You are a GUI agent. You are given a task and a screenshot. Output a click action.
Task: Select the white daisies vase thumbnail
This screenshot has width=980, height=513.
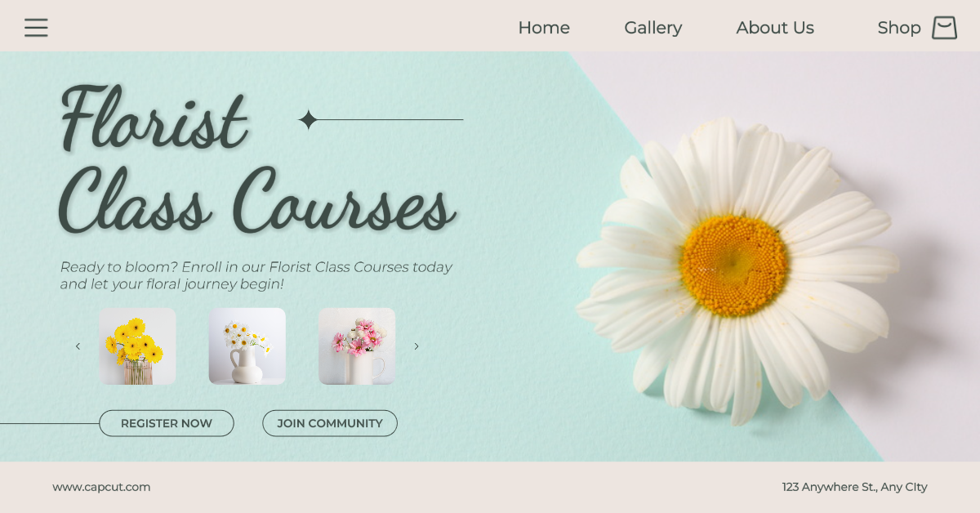click(247, 346)
